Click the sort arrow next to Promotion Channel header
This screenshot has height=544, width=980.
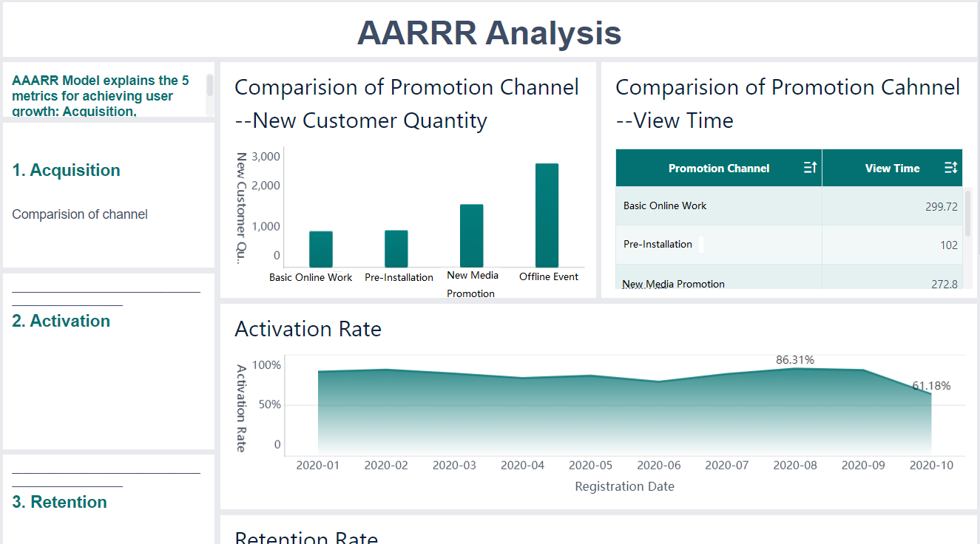[810, 168]
